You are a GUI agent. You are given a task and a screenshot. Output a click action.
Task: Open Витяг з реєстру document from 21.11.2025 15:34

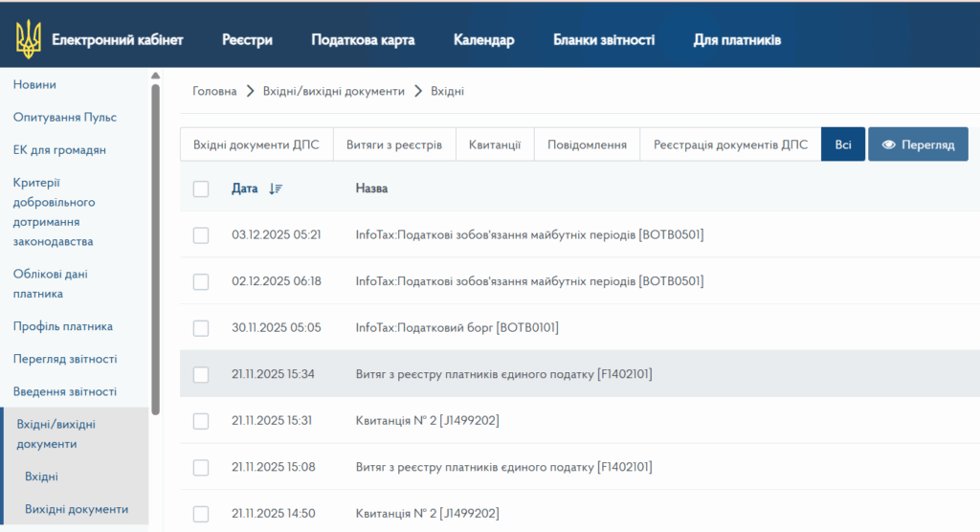(x=503, y=374)
